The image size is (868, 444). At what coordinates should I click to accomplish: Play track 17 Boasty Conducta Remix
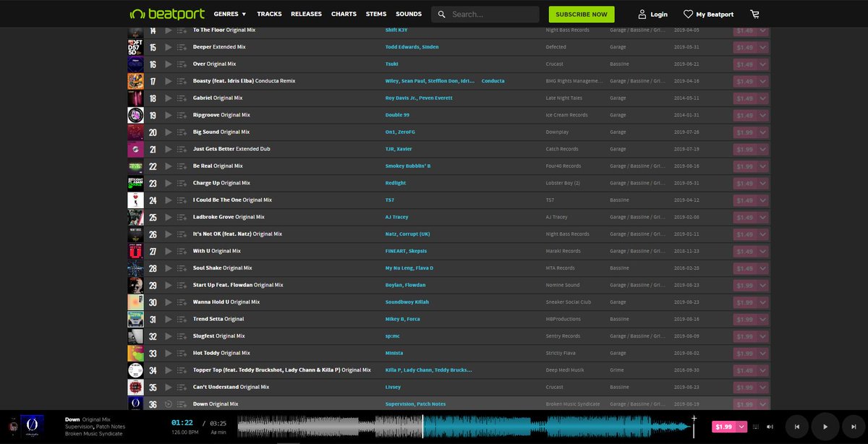[x=168, y=81]
